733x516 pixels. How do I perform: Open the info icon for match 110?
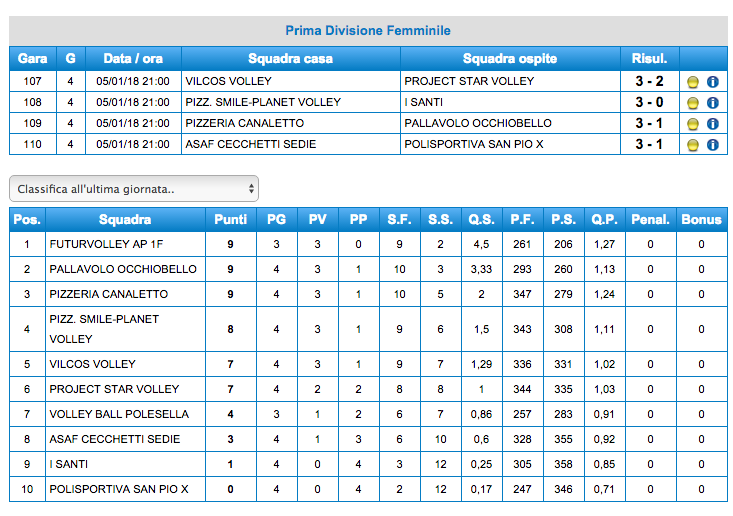coord(712,145)
